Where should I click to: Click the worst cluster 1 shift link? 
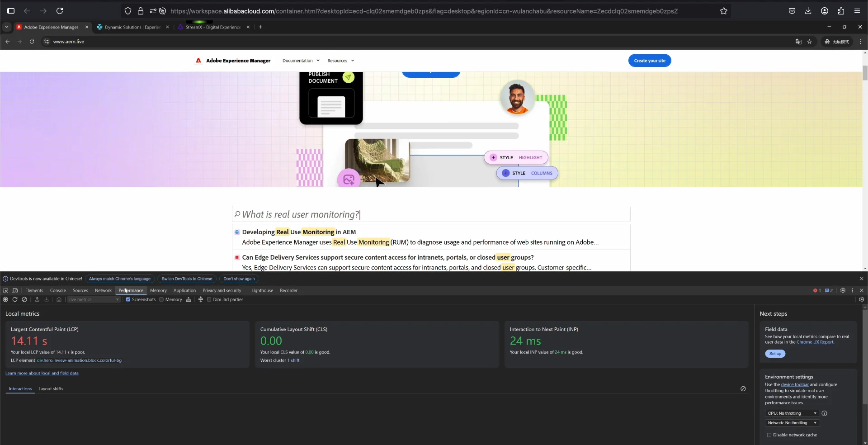(x=293, y=360)
